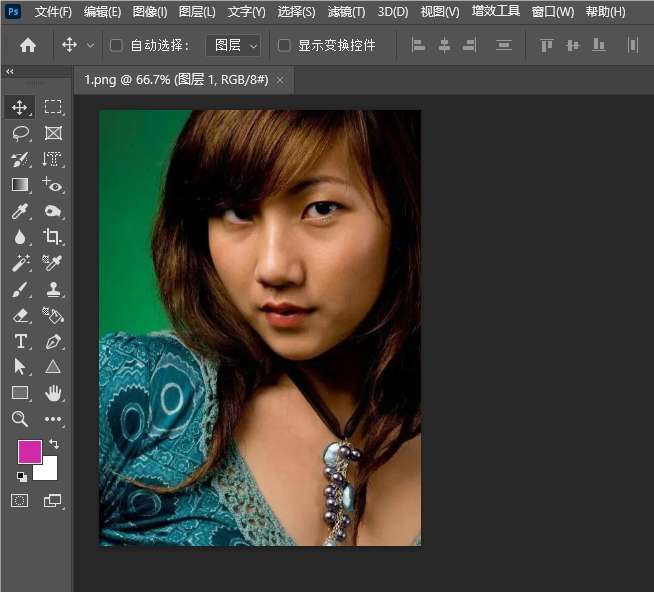Select the Brush tool
The image size is (654, 592).
point(20,289)
